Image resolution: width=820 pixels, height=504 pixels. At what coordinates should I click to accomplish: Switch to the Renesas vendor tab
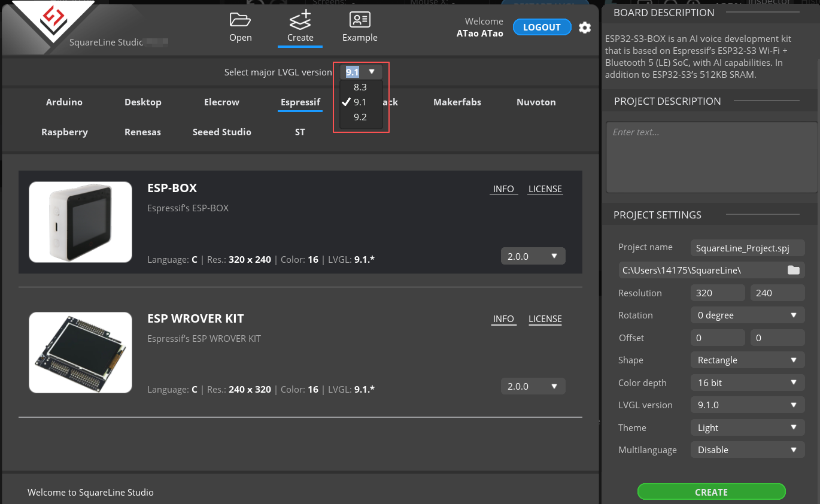[x=143, y=132]
